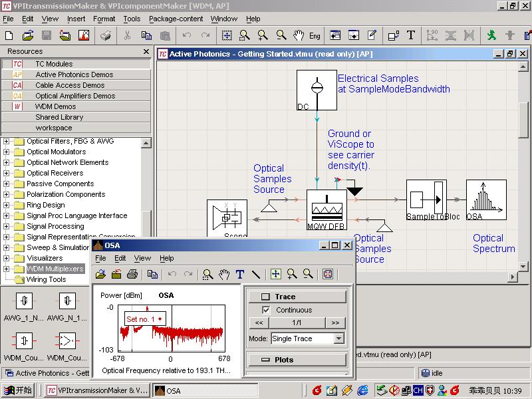Screen dimensions: 532x399
Task: Open the Package-content menu
Action: 176,19
